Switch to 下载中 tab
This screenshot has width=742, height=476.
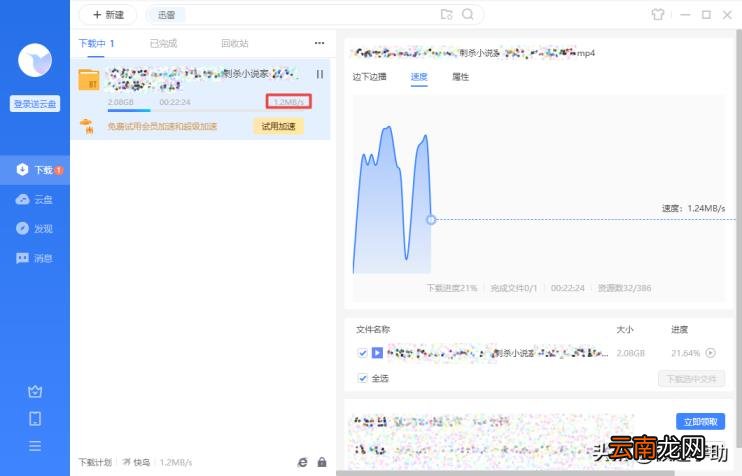96,44
